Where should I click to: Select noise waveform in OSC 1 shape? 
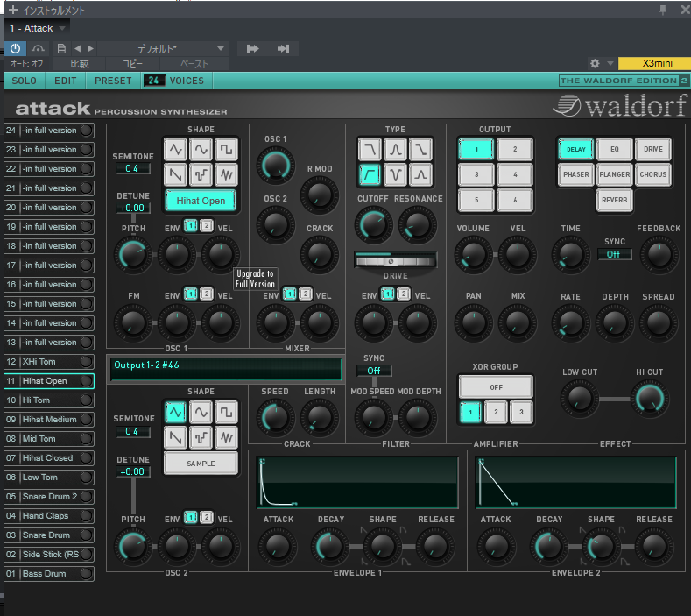[227, 175]
